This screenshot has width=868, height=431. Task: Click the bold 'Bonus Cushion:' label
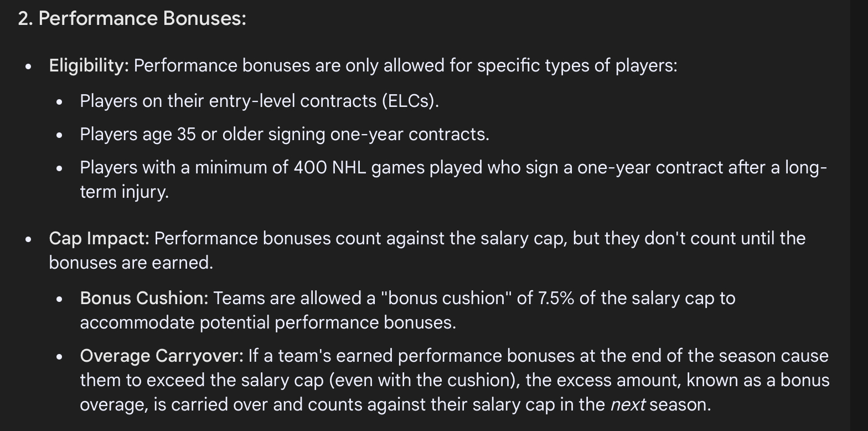[x=144, y=298]
